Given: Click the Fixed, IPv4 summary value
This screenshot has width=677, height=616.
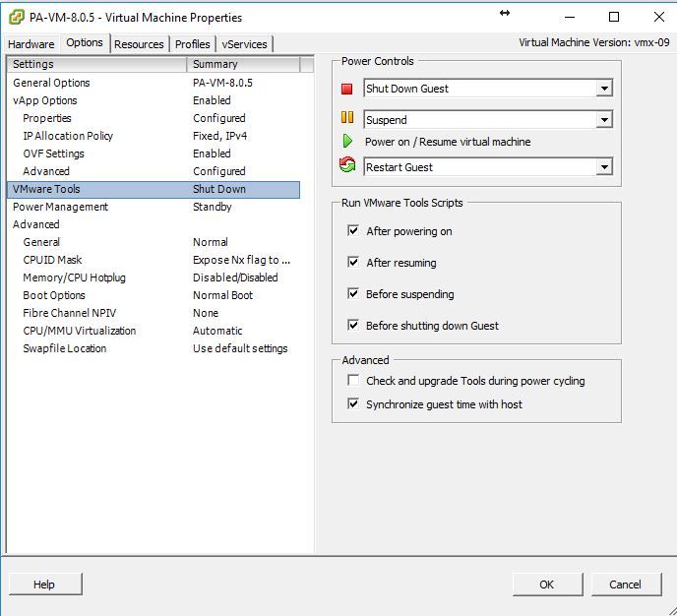Looking at the screenshot, I should point(219,136).
